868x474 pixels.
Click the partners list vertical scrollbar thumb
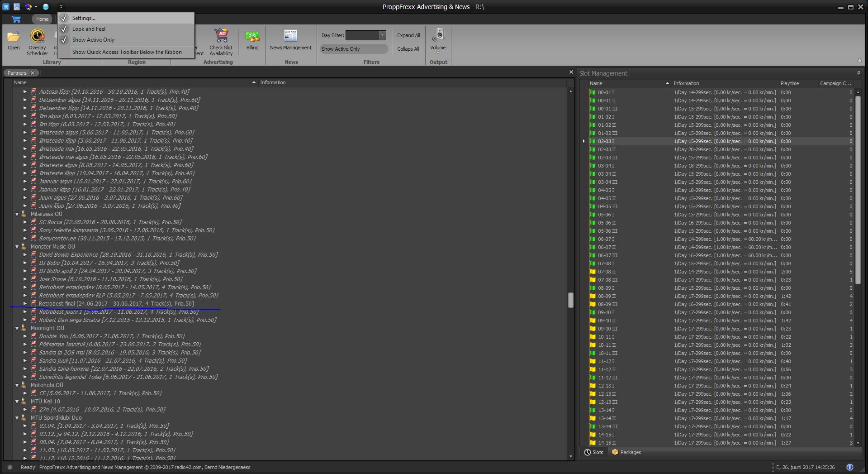click(x=571, y=300)
